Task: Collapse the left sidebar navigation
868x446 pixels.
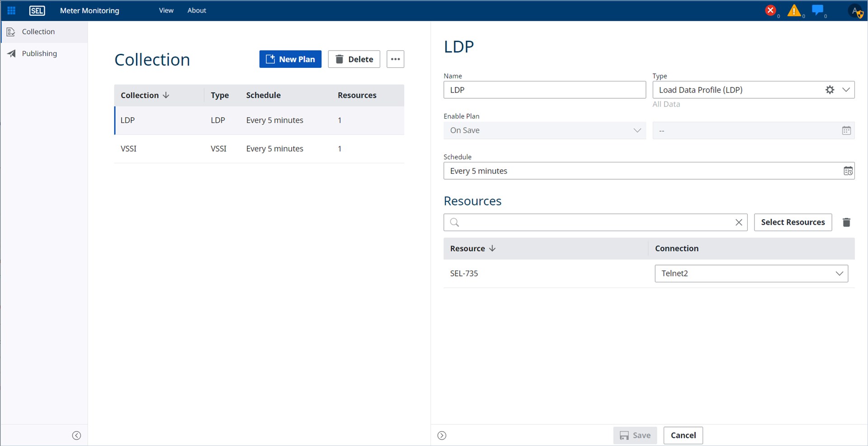Action: [x=76, y=436]
